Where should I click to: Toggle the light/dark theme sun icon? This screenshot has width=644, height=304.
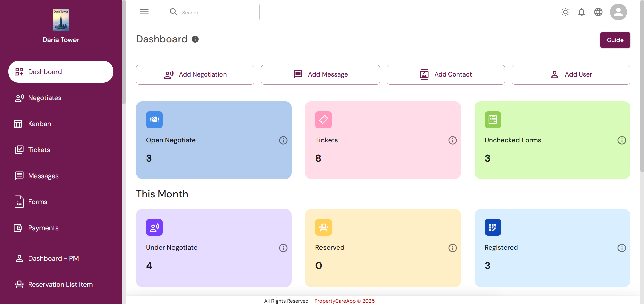coord(565,12)
